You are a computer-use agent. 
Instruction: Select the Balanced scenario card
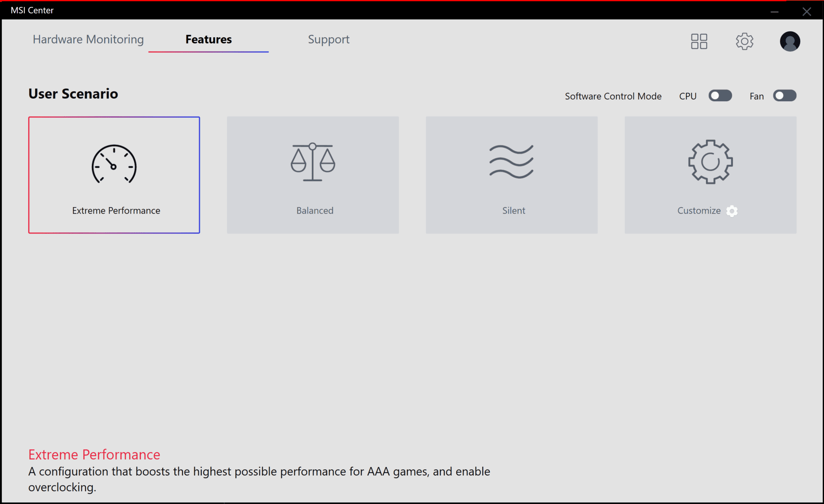[313, 175]
